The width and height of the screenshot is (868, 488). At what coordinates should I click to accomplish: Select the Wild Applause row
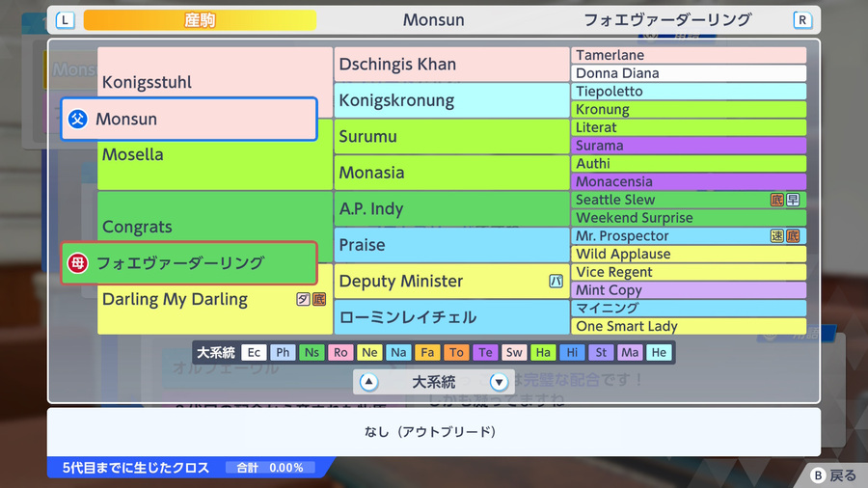click(689, 254)
